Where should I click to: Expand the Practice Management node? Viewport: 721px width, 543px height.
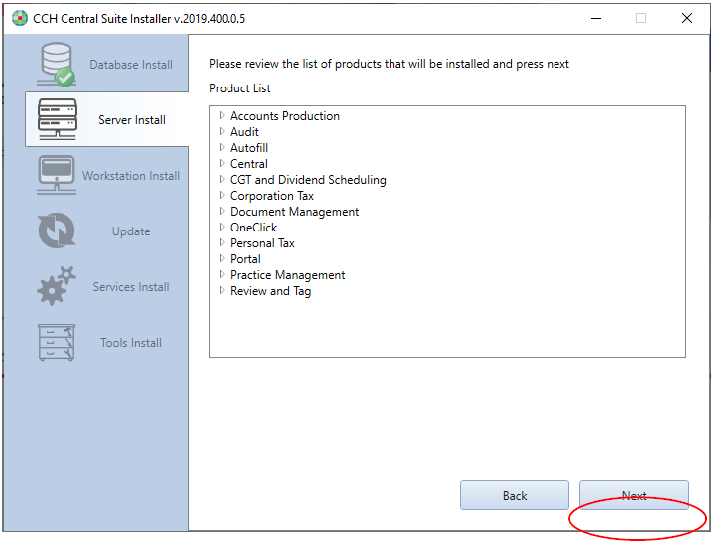point(222,274)
